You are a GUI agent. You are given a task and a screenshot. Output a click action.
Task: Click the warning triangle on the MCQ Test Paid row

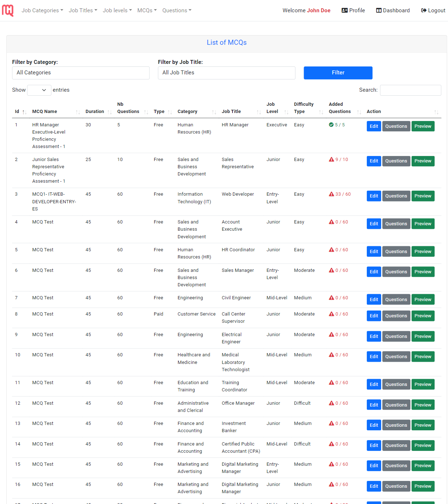pyautogui.click(x=331, y=314)
